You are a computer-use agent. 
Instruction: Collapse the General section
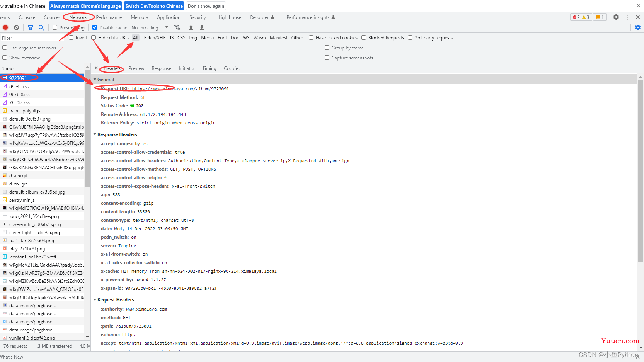click(95, 79)
